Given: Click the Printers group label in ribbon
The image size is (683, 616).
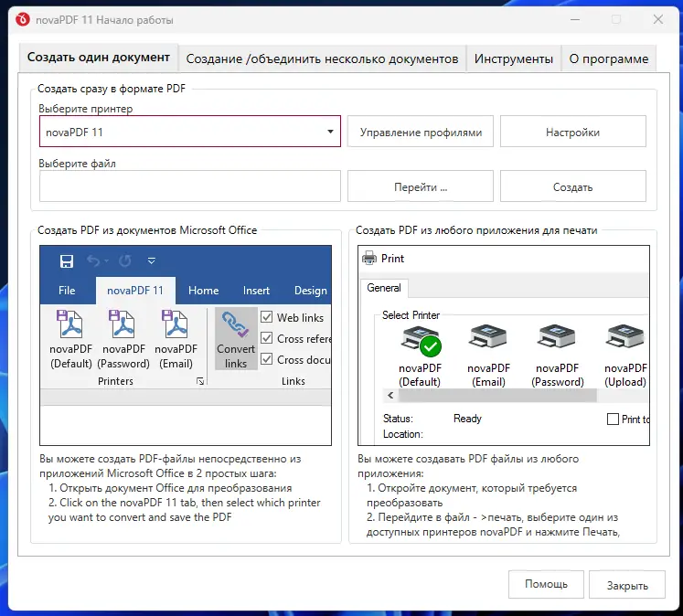Looking at the screenshot, I should click(115, 381).
